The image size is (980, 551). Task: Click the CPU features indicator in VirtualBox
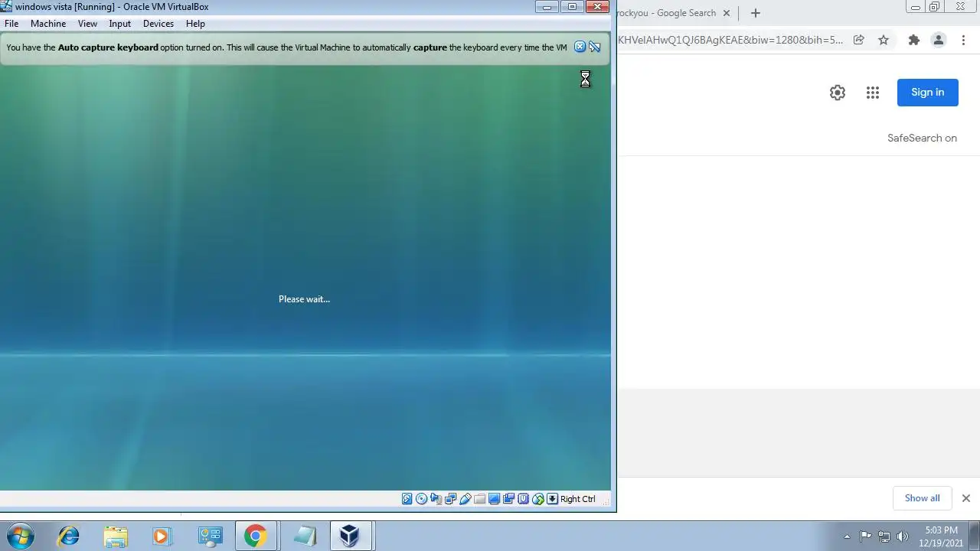tap(524, 499)
